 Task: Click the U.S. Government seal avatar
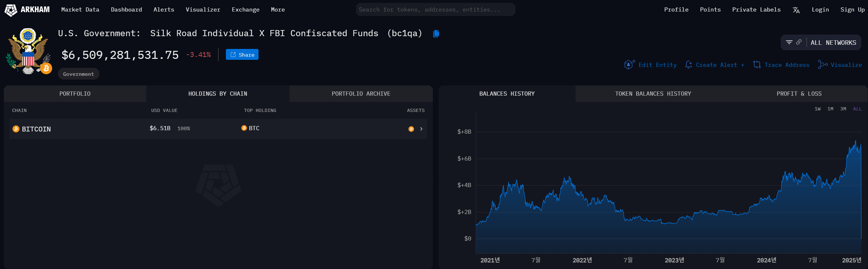[28, 51]
